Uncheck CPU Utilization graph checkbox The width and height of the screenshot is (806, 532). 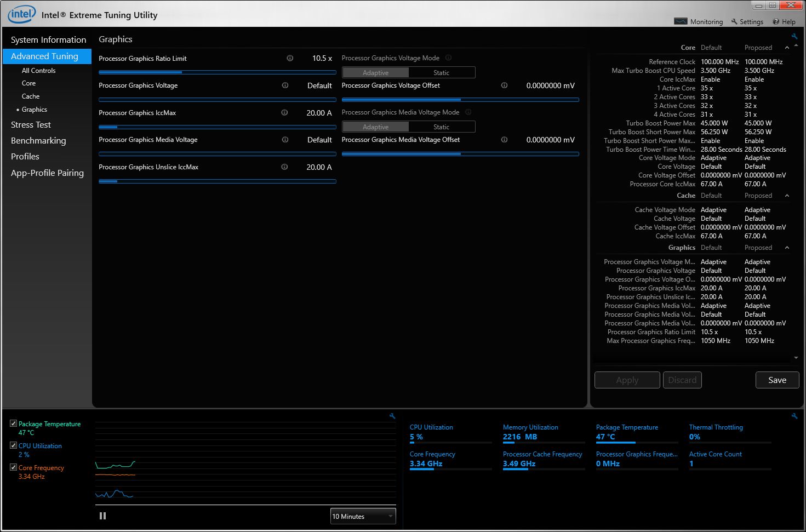point(13,445)
